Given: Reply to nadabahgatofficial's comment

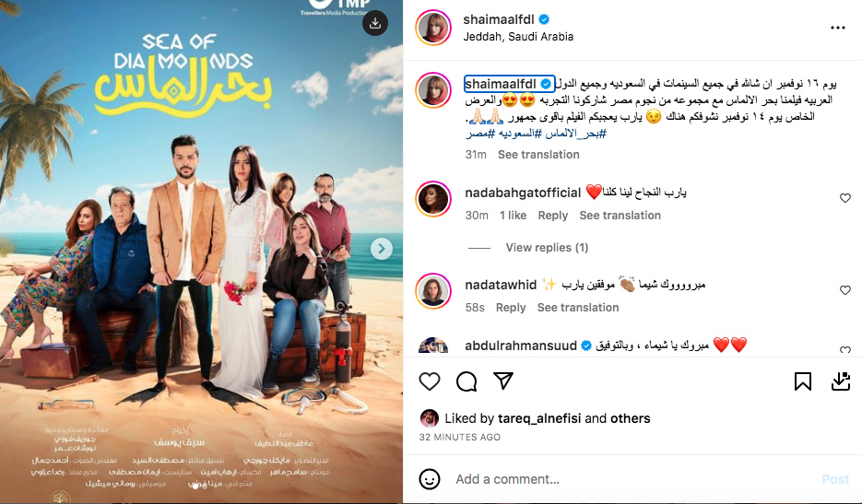Looking at the screenshot, I should click(552, 216).
